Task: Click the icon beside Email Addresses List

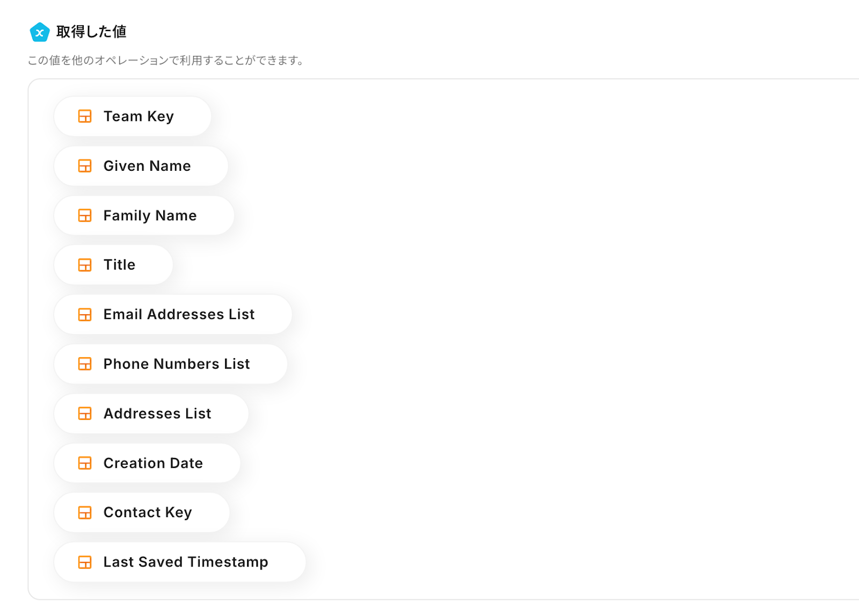Action: coord(85,315)
